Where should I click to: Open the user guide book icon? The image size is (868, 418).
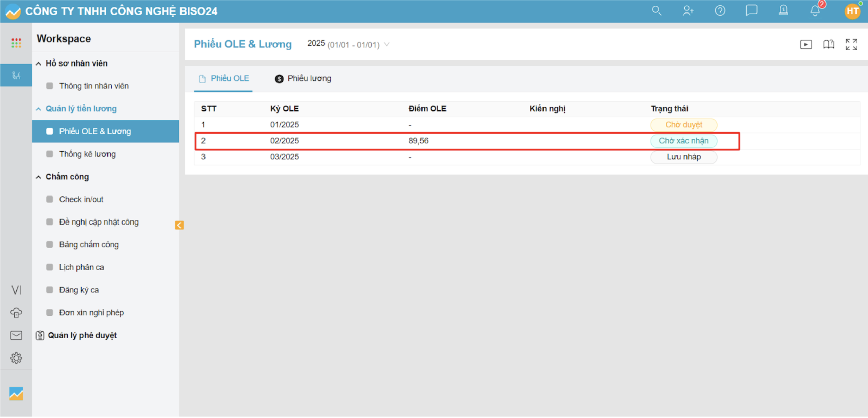pos(828,44)
